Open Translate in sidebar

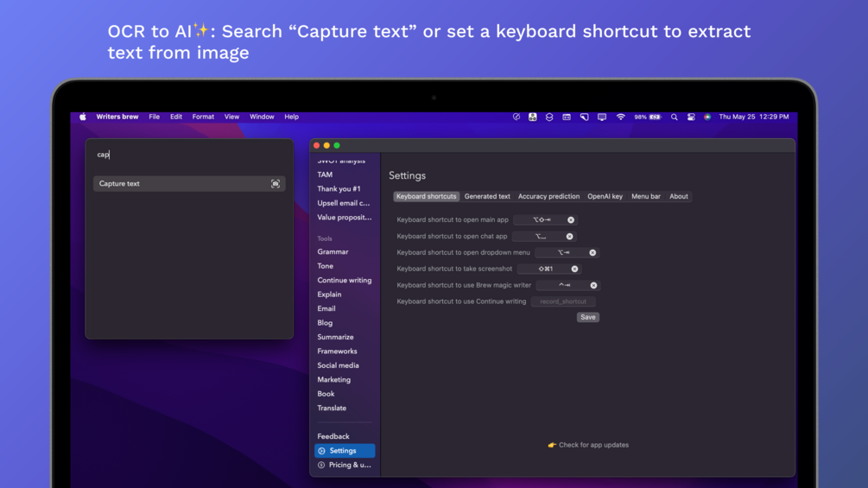pos(332,409)
